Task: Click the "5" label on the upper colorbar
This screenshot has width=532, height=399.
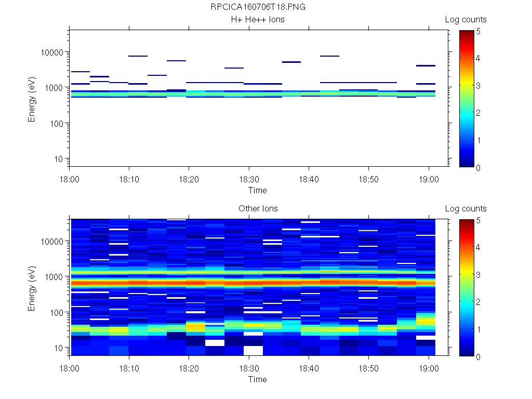Action: pos(478,32)
